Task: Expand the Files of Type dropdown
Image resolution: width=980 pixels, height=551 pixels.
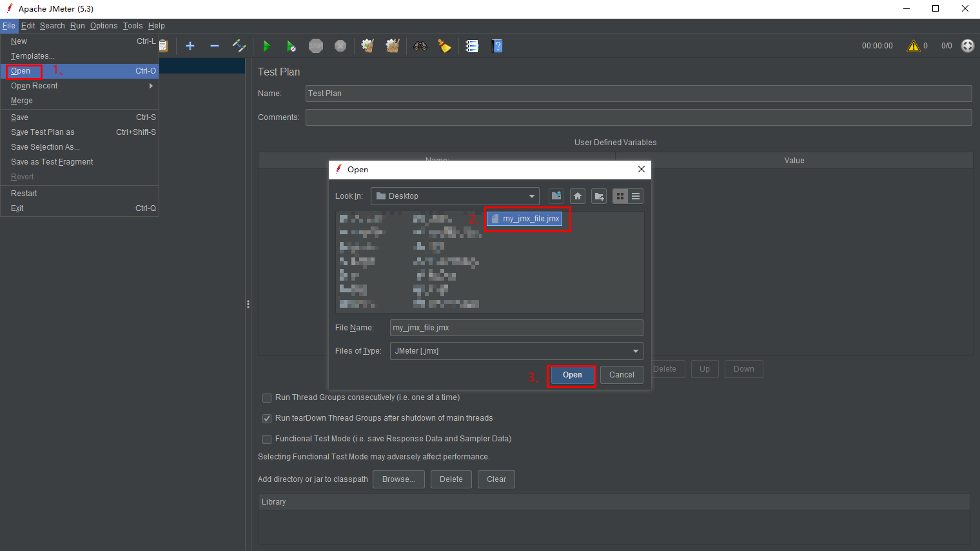Action: pos(516,351)
